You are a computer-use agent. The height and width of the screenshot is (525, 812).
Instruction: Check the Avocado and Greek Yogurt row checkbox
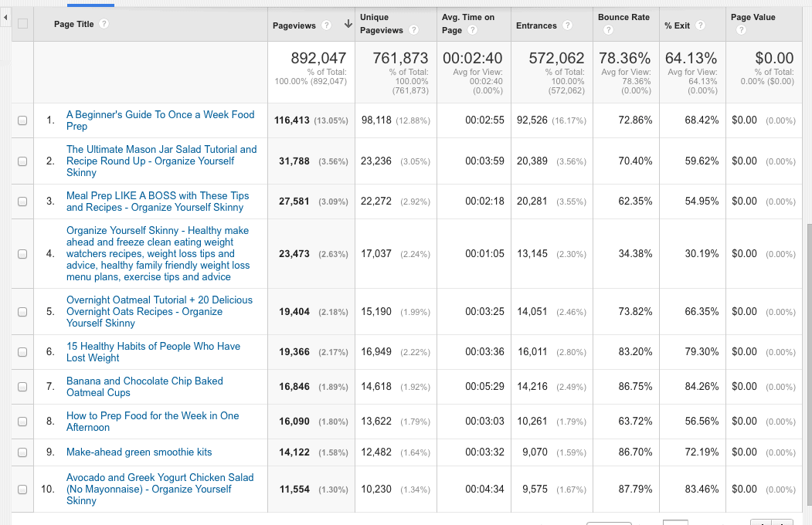pos(22,489)
